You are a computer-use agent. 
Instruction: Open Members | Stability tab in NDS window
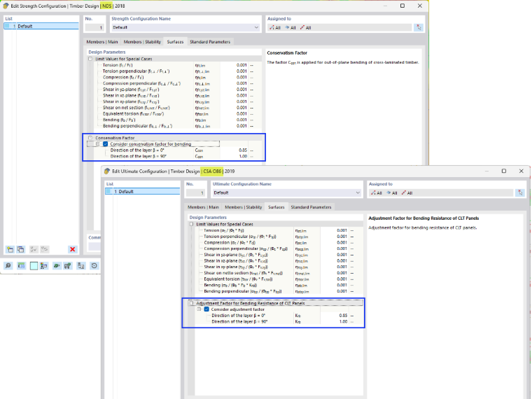click(142, 42)
